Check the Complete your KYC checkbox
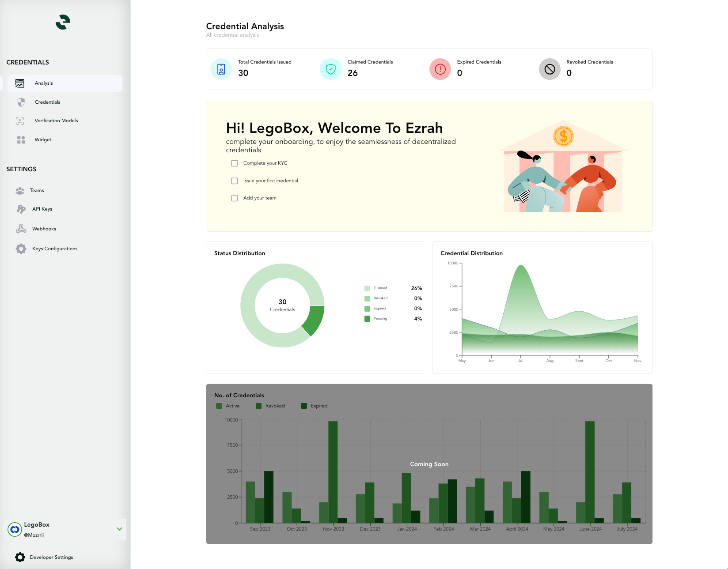 pyautogui.click(x=235, y=163)
